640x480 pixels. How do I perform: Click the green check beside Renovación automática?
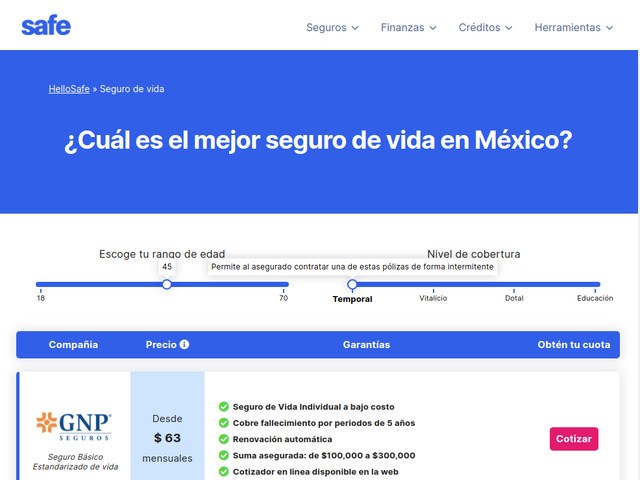coord(224,439)
